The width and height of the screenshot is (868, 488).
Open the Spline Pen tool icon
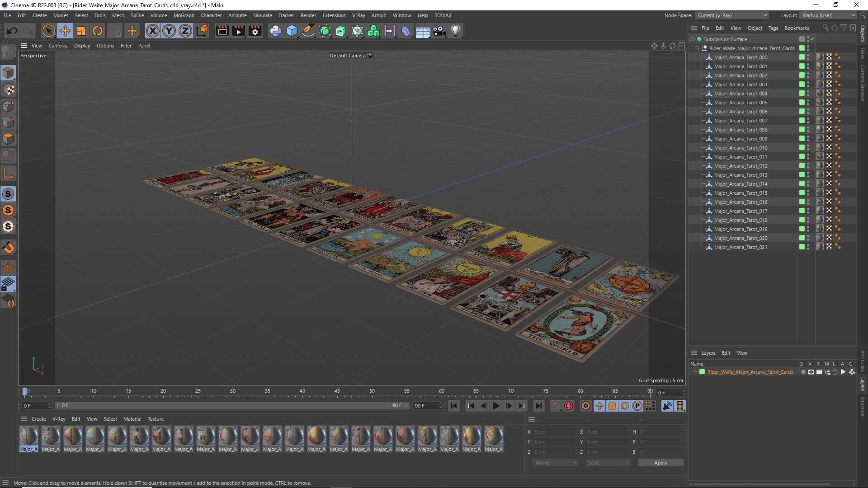point(308,31)
